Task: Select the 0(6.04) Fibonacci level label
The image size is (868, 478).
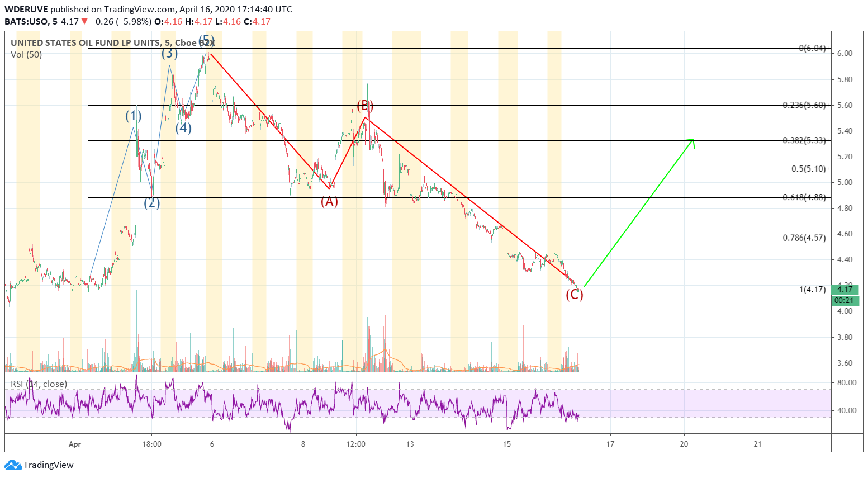Action: [x=812, y=48]
